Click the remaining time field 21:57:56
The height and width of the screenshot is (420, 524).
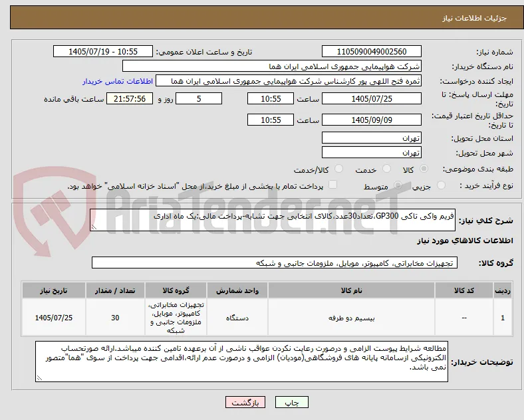[x=130, y=98]
